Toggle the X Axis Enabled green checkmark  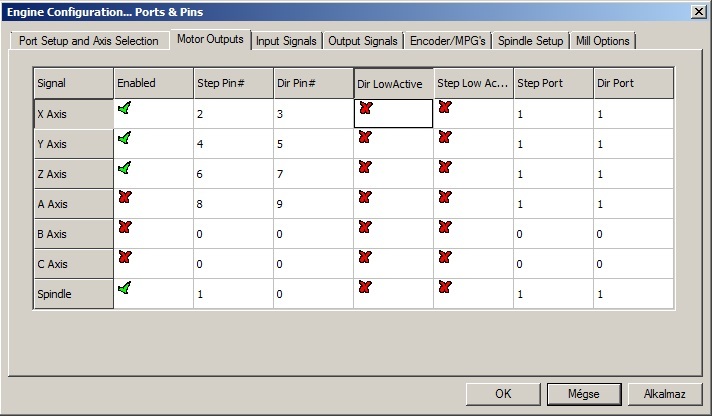124,108
